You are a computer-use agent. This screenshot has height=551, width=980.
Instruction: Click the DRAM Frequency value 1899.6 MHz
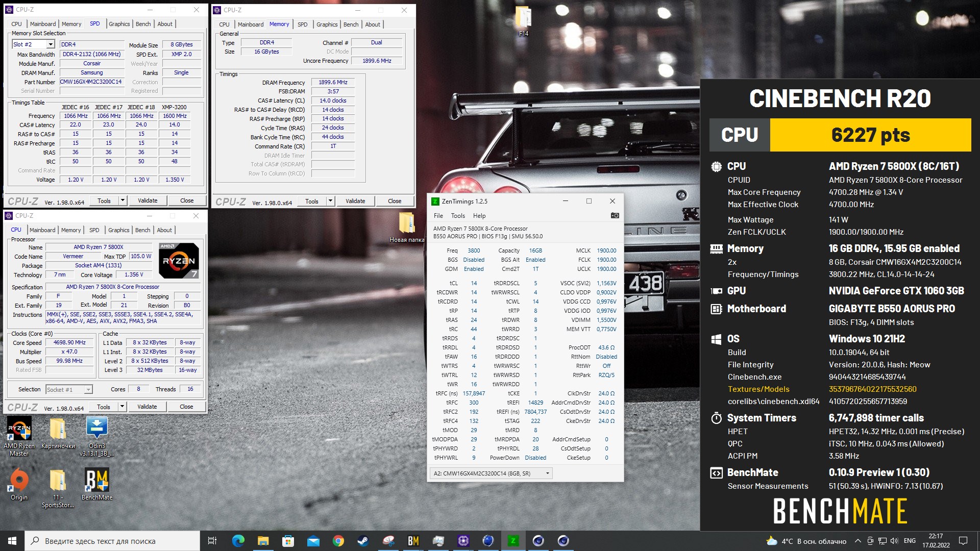pos(333,82)
